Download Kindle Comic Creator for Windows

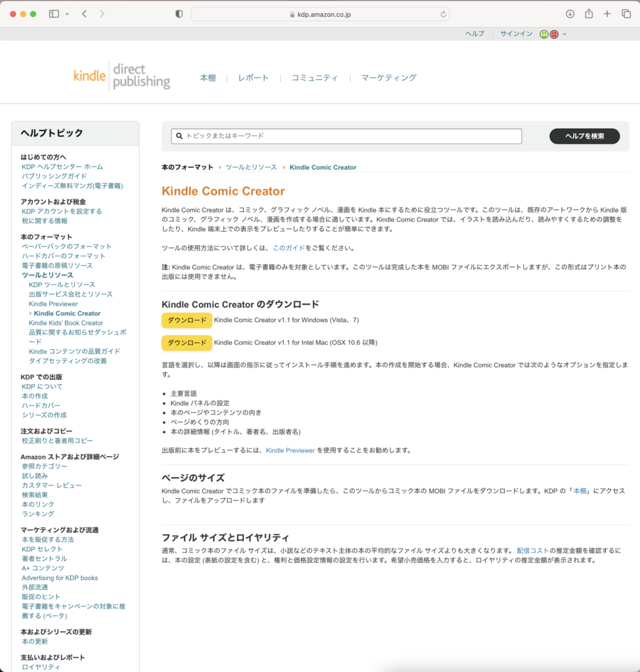click(x=186, y=320)
